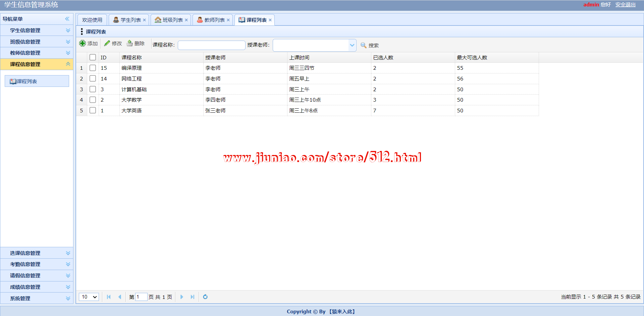Close the 教师列表 tab
Image resolution: width=644 pixels, height=316 pixels.
coord(228,20)
